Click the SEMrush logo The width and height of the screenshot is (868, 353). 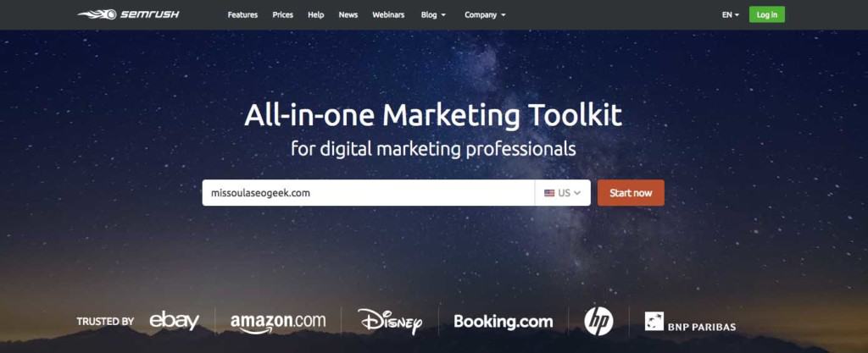[128, 14]
